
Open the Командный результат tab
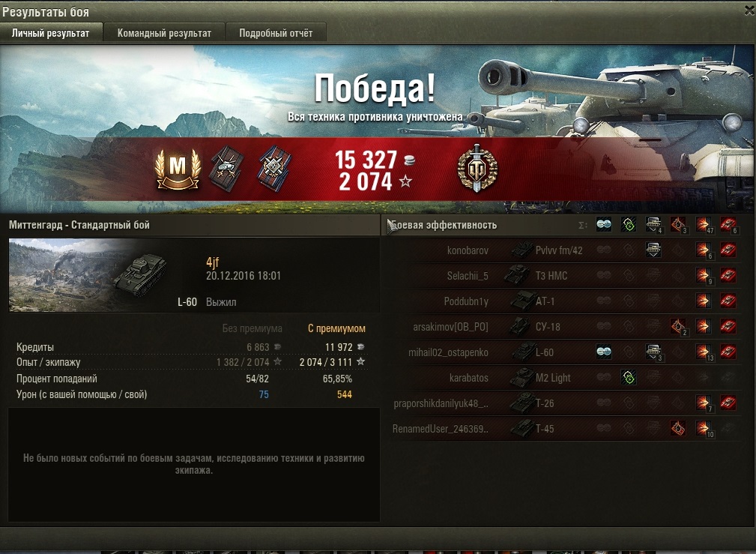(x=164, y=33)
